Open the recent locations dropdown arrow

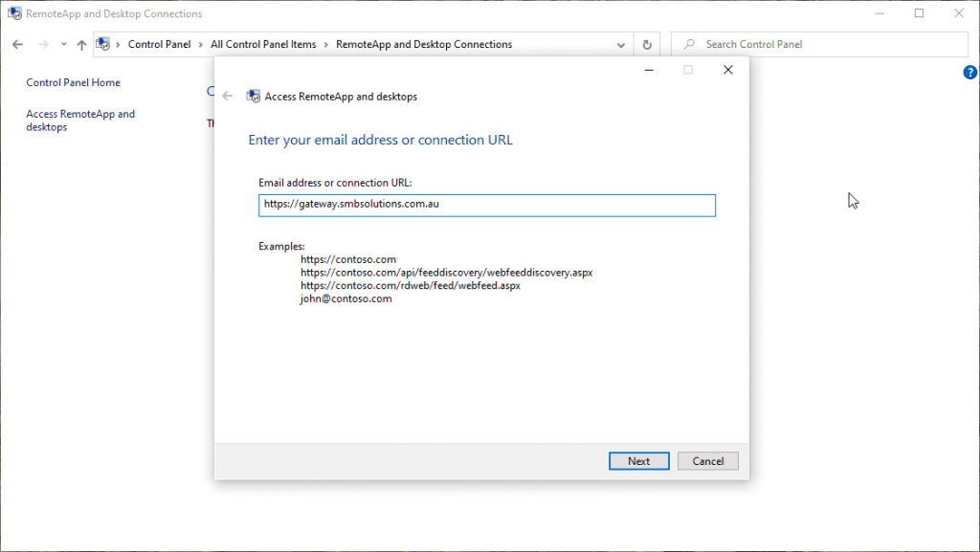64,44
